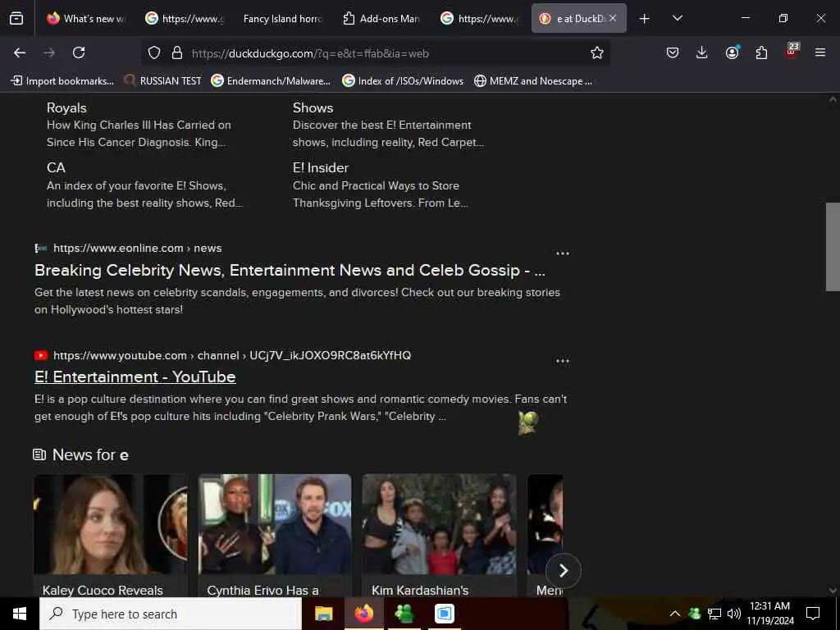Open more options for eonline result
Viewport: 840px width, 630px height.
pyautogui.click(x=563, y=253)
